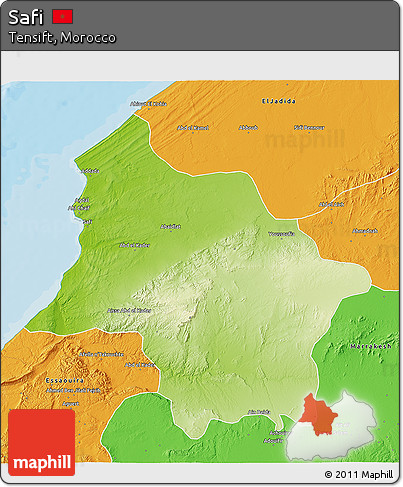Select the 'Marrakesh' region label
403x487 pixels.
[x=371, y=346]
